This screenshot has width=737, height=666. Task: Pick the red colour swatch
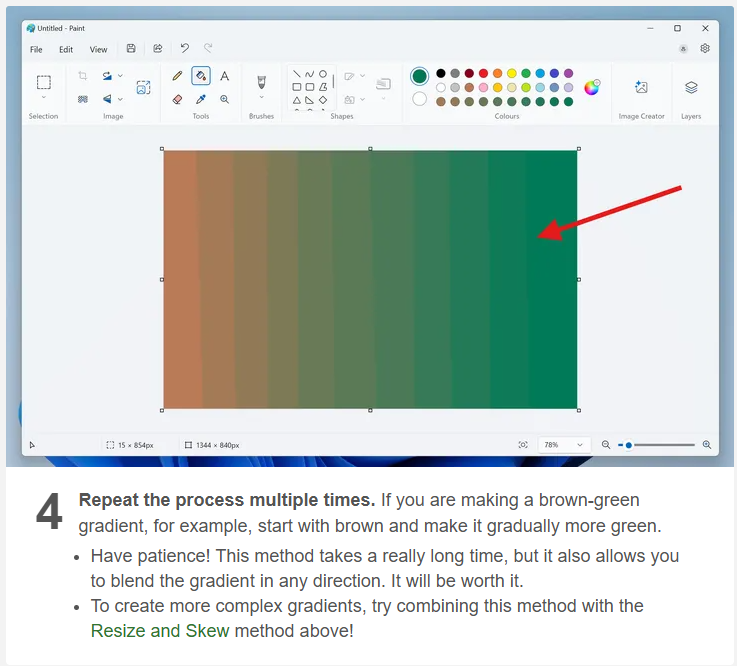[483, 73]
